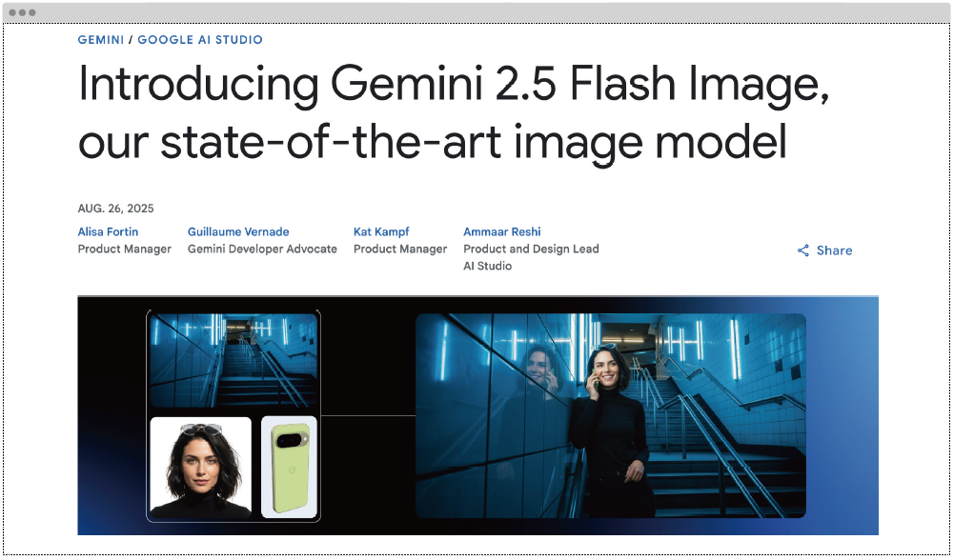Click the sunglasses on the portrait's head
Viewport: 954px width, 560px height.
pos(201,430)
